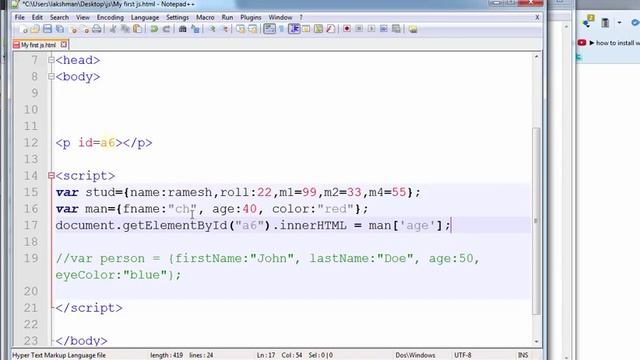The width and height of the screenshot is (640, 360).
Task: Click the Zoom In toolbar icon
Action: 212,29
